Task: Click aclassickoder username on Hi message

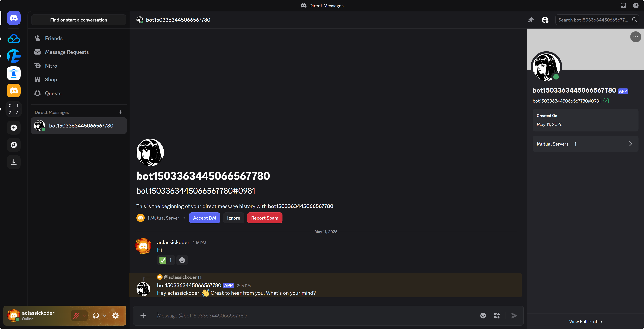Action: (173, 242)
